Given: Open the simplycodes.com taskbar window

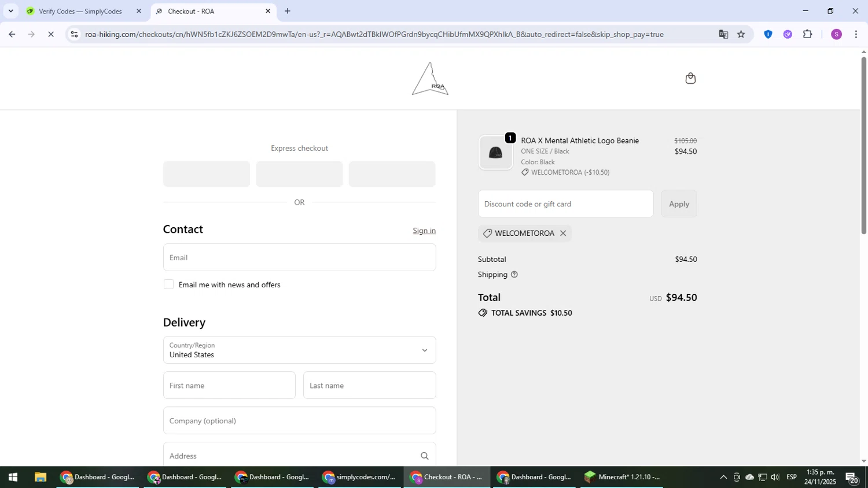Looking at the screenshot, I should pos(359,477).
